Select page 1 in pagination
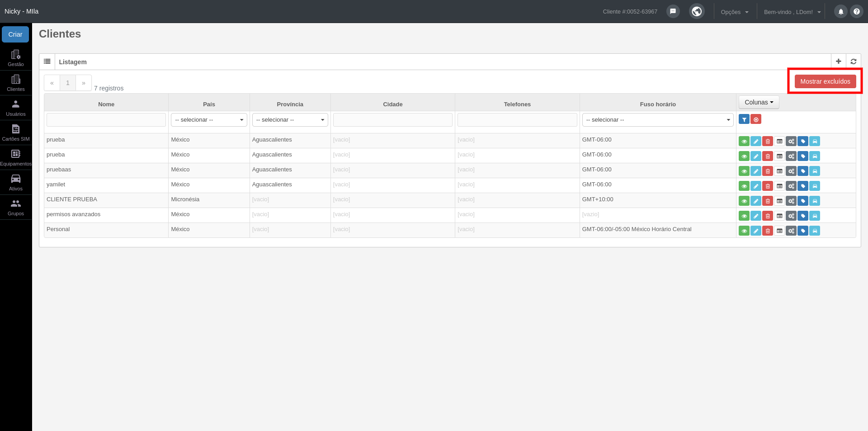 (68, 83)
